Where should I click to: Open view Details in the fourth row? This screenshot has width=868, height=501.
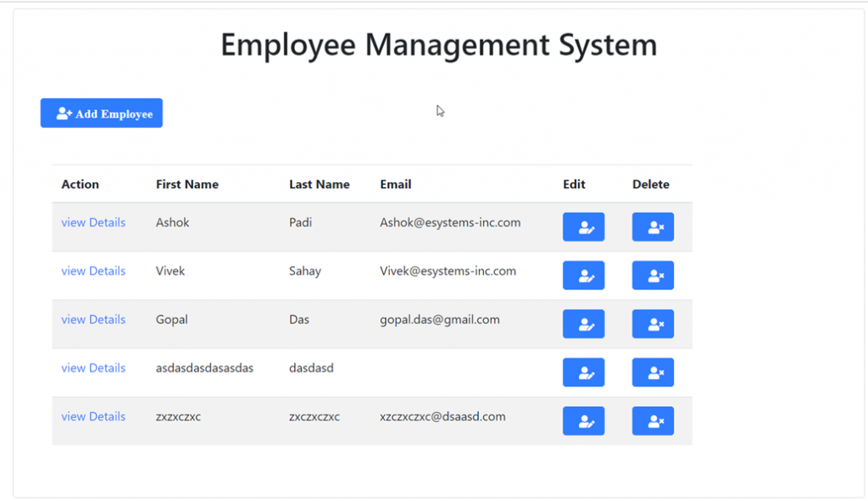92,368
